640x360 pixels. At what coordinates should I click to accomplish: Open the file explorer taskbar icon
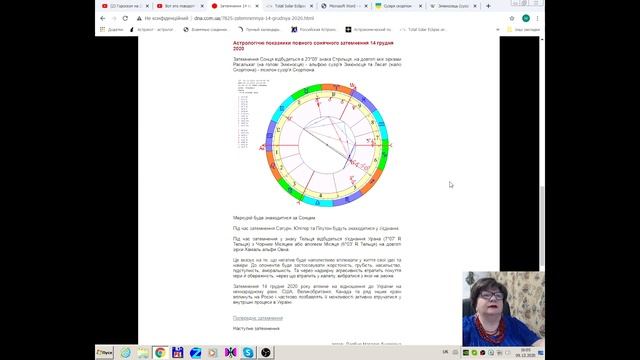(x=142, y=352)
